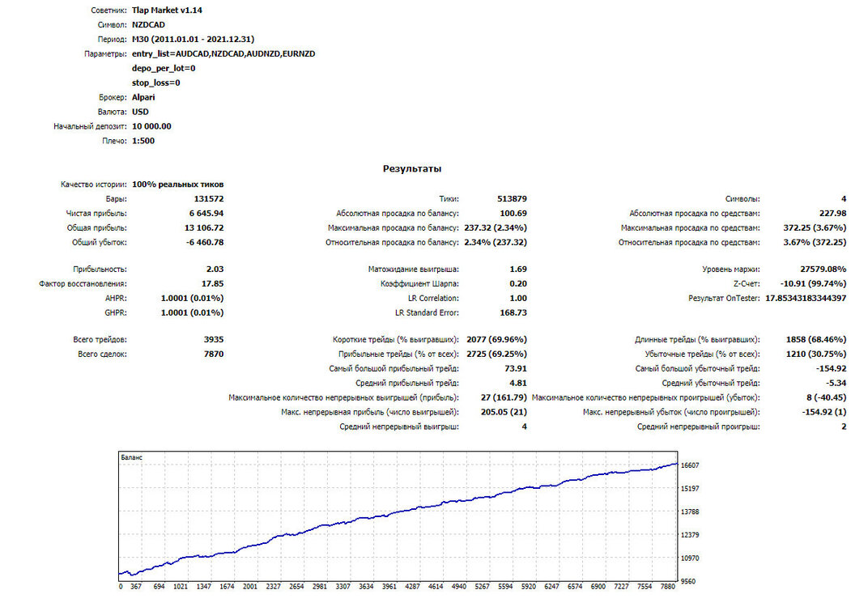Click the entry_list parameter line
The width and height of the screenshot is (868, 607).
click(x=223, y=53)
